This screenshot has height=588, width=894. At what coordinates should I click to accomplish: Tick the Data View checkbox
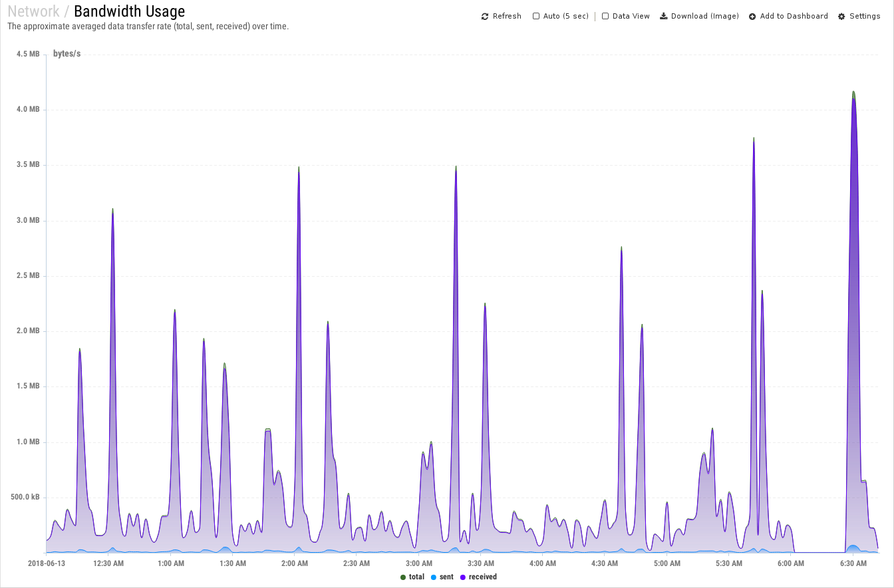pyautogui.click(x=605, y=16)
